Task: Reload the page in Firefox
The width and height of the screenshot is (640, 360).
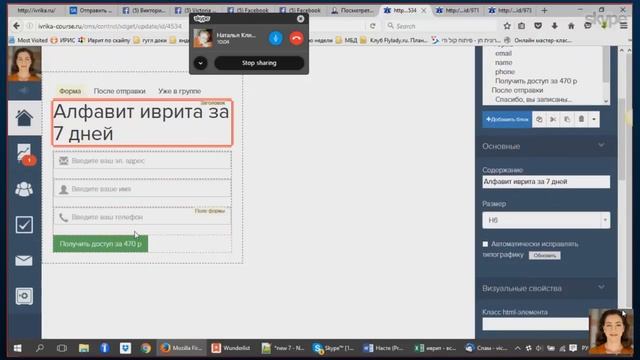Action: click(x=372, y=26)
